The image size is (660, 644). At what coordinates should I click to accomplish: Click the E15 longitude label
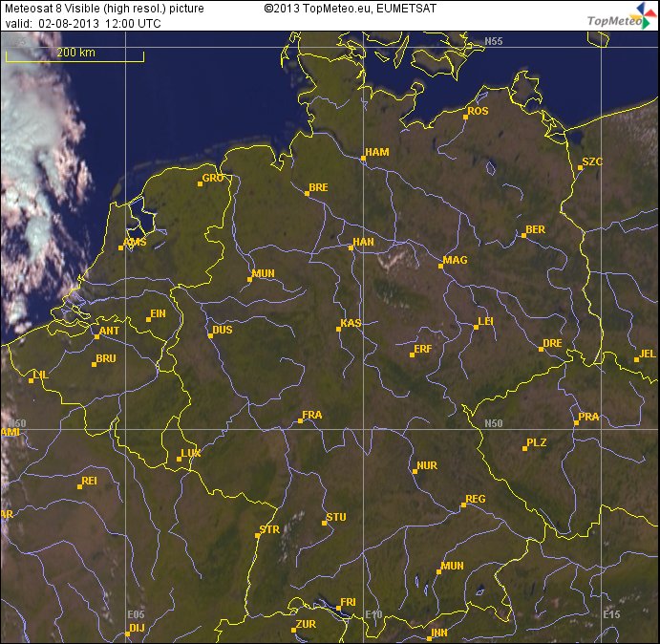pyautogui.click(x=611, y=614)
